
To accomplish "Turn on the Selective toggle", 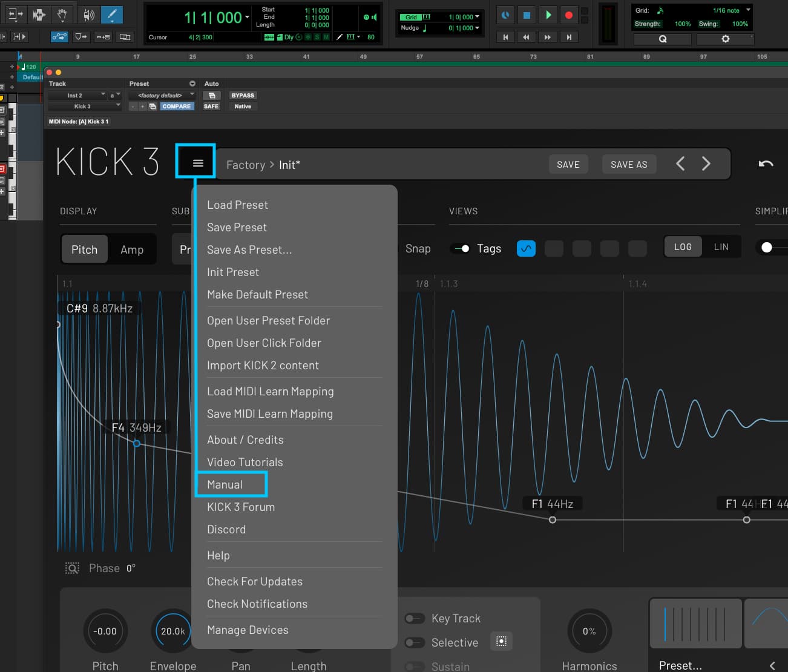I will (414, 642).
